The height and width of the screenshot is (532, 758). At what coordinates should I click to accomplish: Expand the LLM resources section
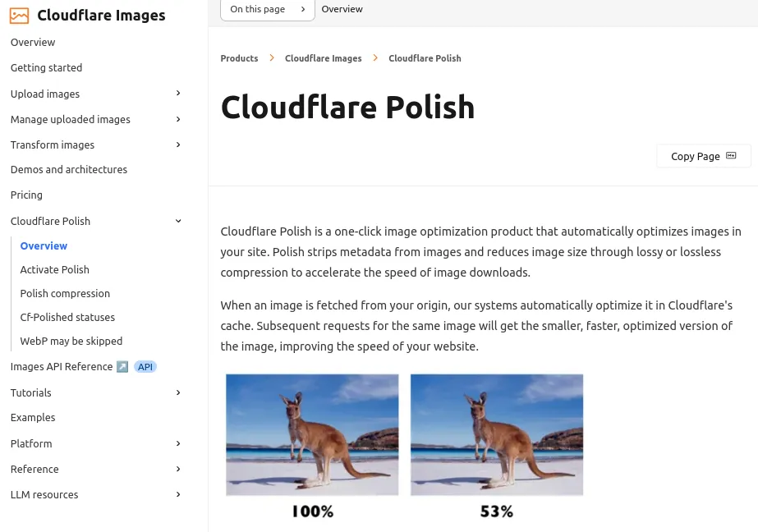tap(177, 493)
